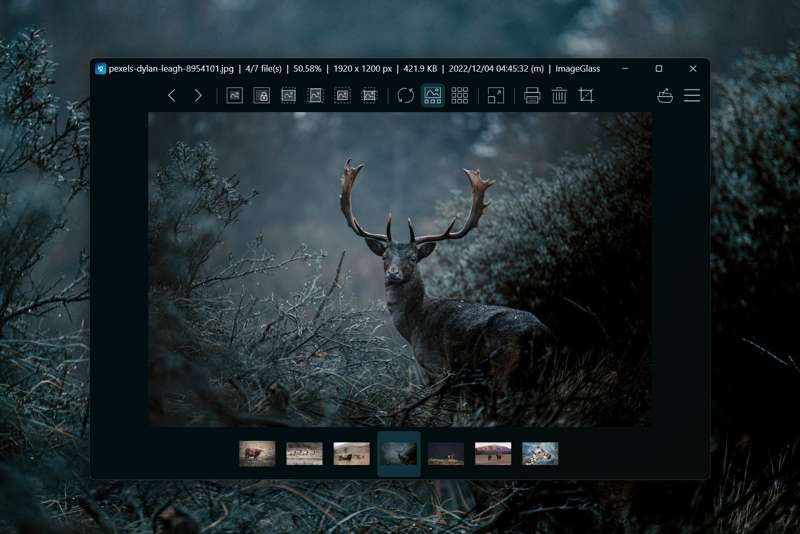
Task: Click the ImageGlass app icon in title bar
Action: pos(101,69)
